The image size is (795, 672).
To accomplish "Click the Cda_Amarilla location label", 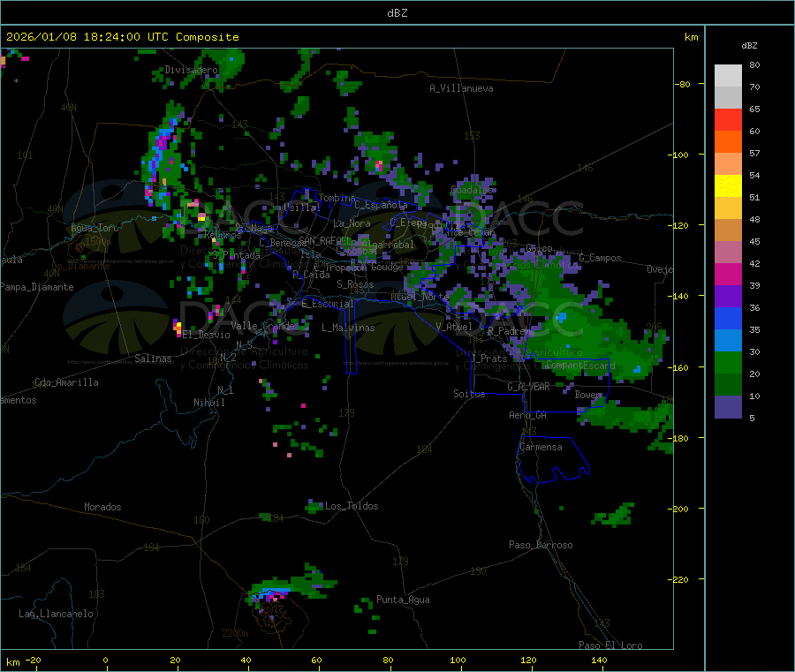I will click(x=66, y=382).
